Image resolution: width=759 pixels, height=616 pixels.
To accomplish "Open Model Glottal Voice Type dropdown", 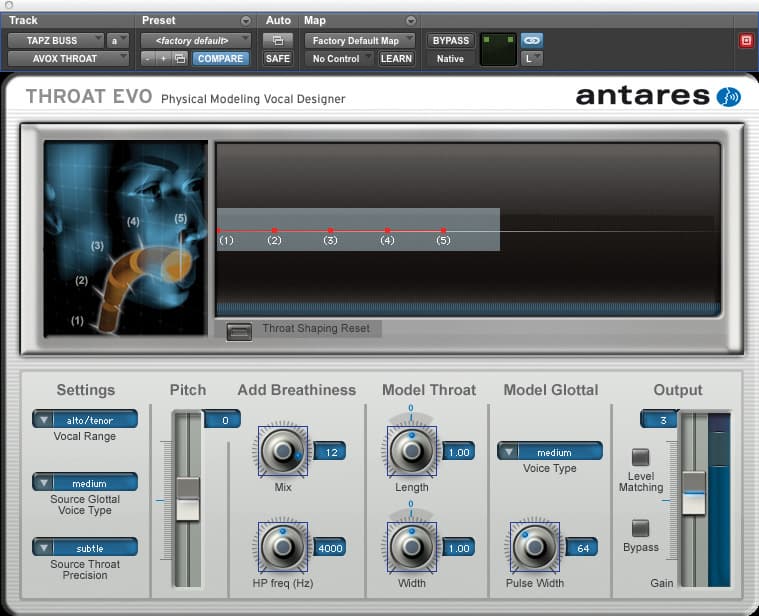I will tap(550, 451).
